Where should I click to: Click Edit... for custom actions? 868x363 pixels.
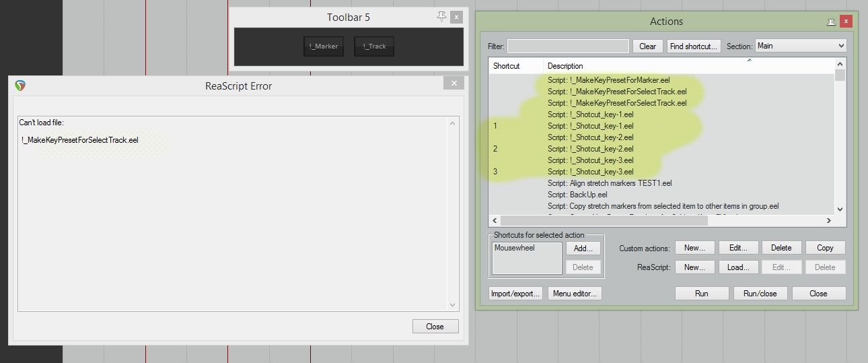(738, 248)
